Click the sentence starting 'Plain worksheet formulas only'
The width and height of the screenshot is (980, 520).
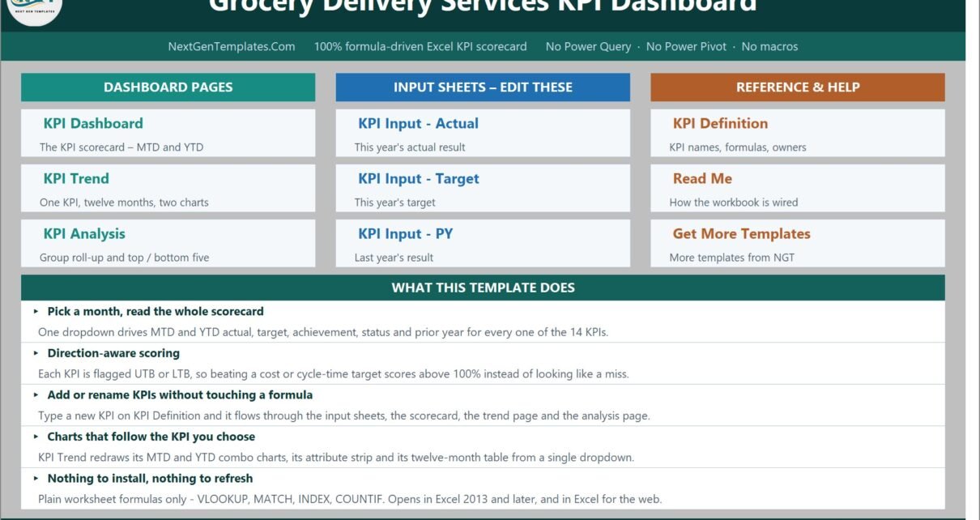(x=350, y=500)
